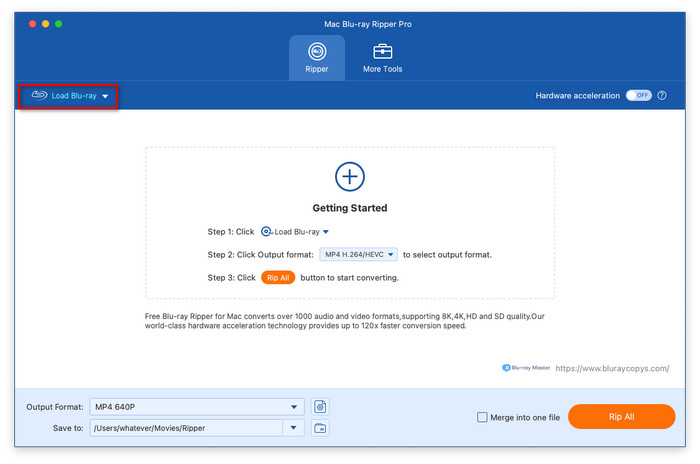Click the large plus add-file icon
700x464 pixels.
tap(349, 177)
